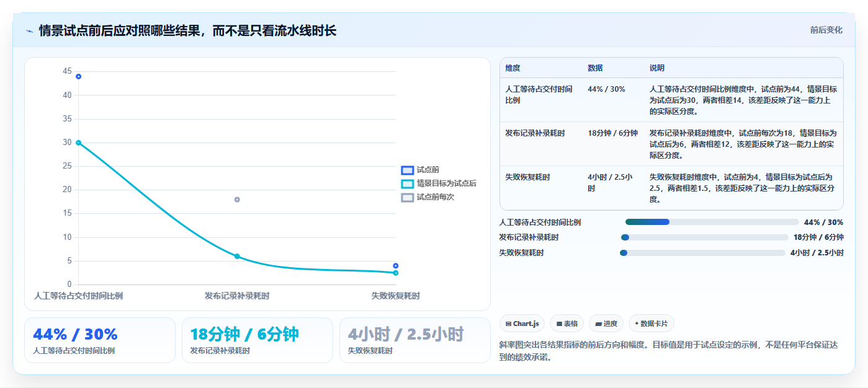Click the cyan data point at 30
The width and height of the screenshot is (868, 388).
tap(78, 143)
